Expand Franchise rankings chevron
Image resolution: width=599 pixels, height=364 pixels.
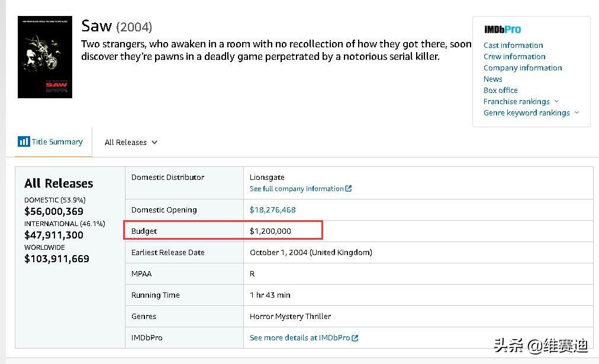(556, 101)
